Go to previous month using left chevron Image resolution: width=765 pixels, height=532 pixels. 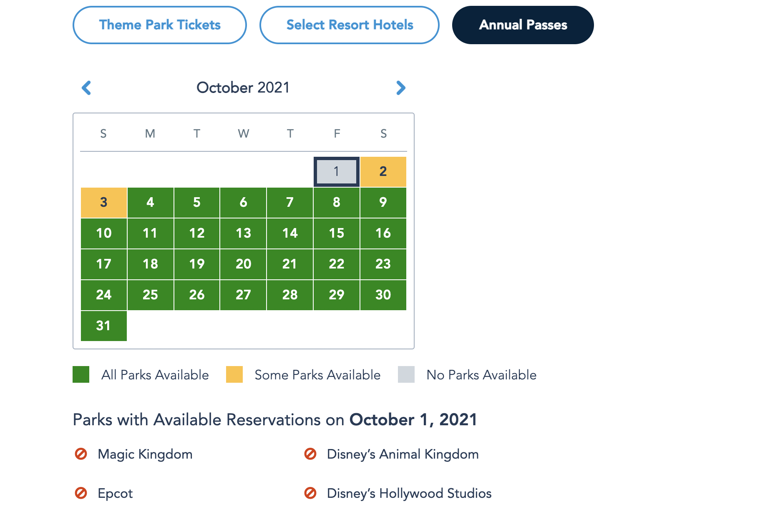[x=86, y=88]
